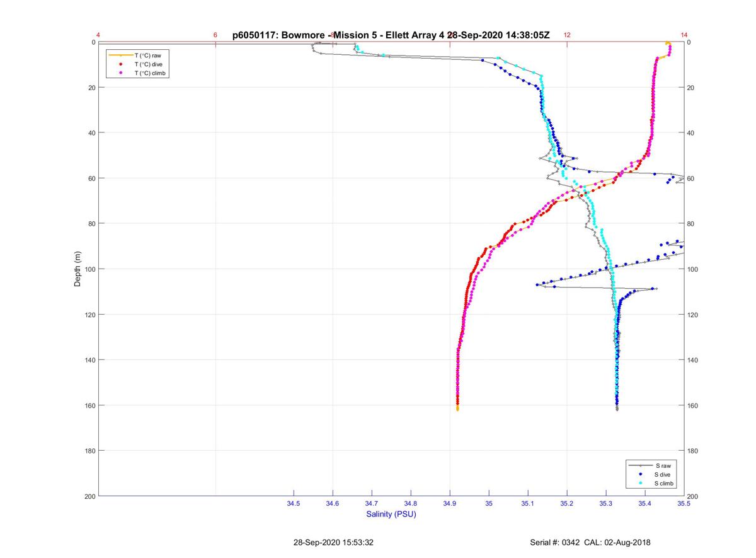The image size is (756, 558).
Task: Select the 'S raw' legend entry
Action: pyautogui.click(x=662, y=465)
